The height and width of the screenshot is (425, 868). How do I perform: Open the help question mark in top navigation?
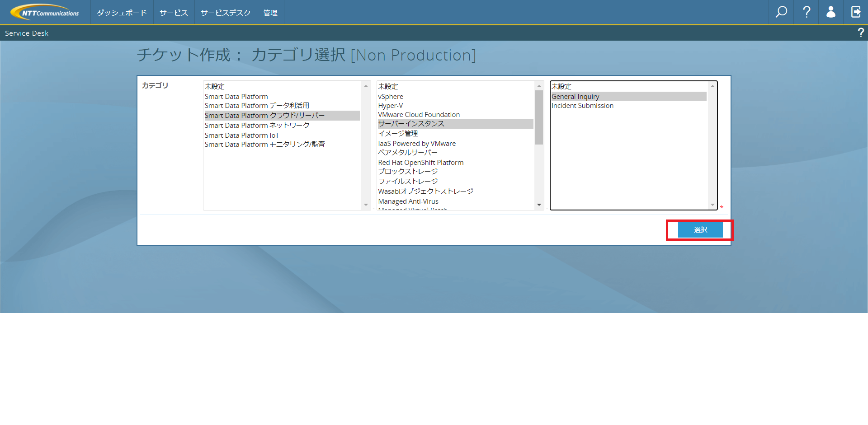(x=807, y=12)
